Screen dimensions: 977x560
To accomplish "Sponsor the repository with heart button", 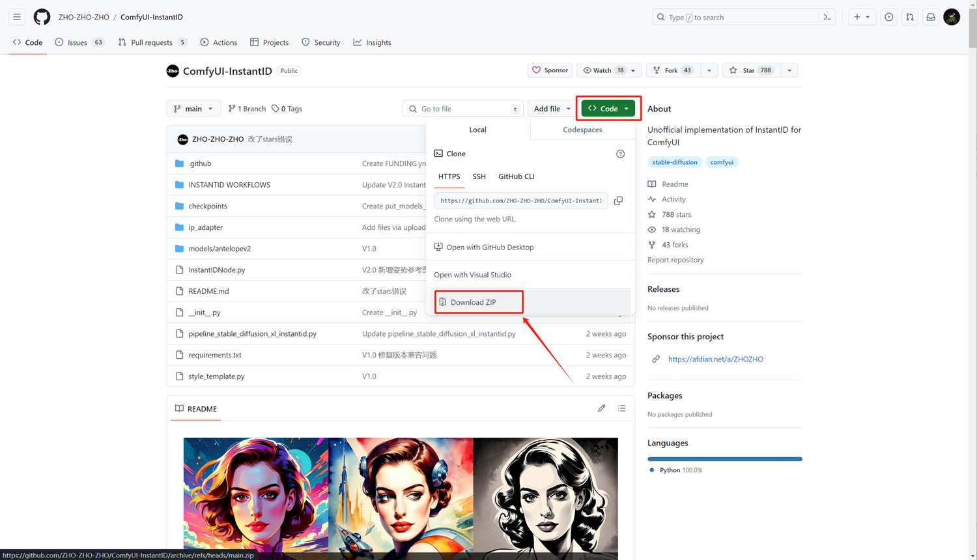I will [550, 70].
